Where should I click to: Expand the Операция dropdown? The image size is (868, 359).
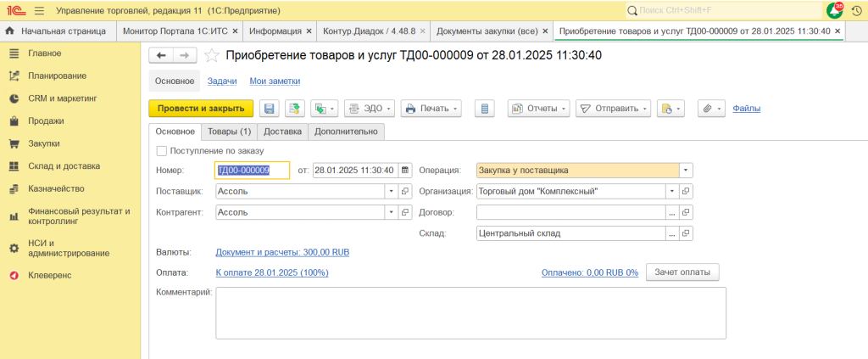687,170
